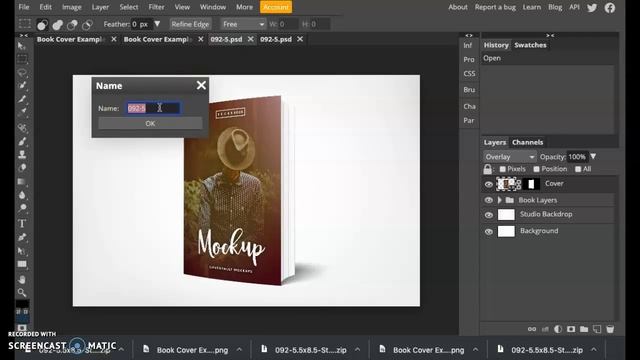
Task: Select the Spot Healing Brush tool
Action: [x=22, y=128]
